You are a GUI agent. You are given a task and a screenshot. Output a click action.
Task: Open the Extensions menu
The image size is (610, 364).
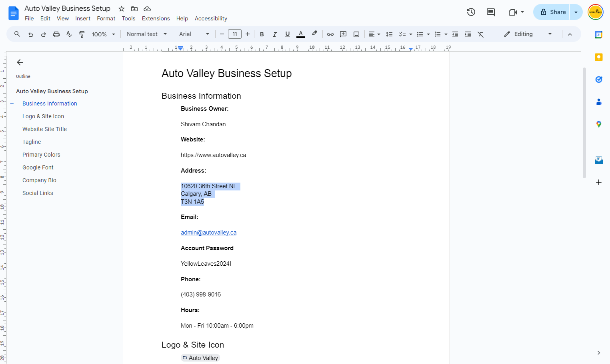pyautogui.click(x=156, y=18)
